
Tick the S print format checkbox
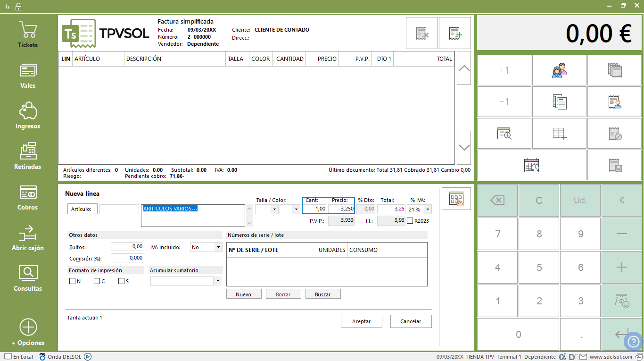pyautogui.click(x=121, y=281)
